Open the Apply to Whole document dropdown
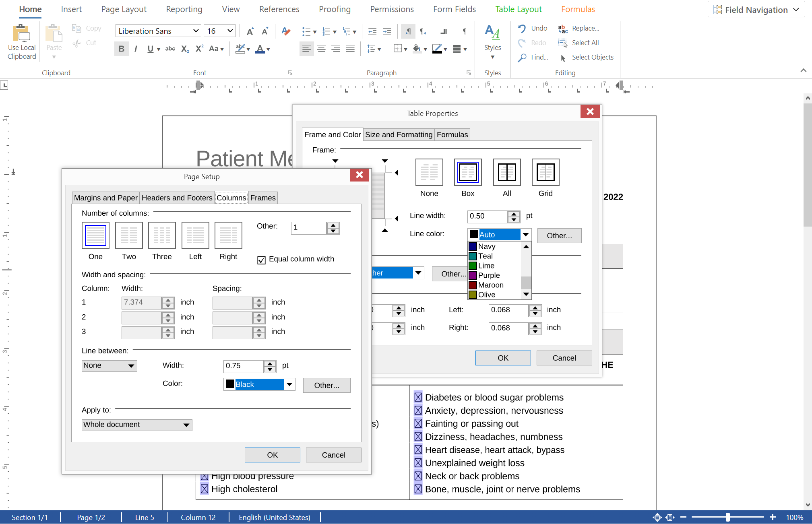This screenshot has width=812, height=524. point(137,425)
